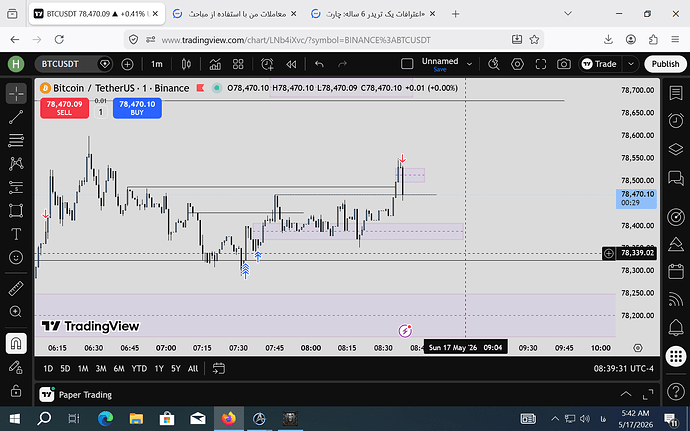
Task: Expand the Paper Trading panel chevron
Action: pos(625,394)
